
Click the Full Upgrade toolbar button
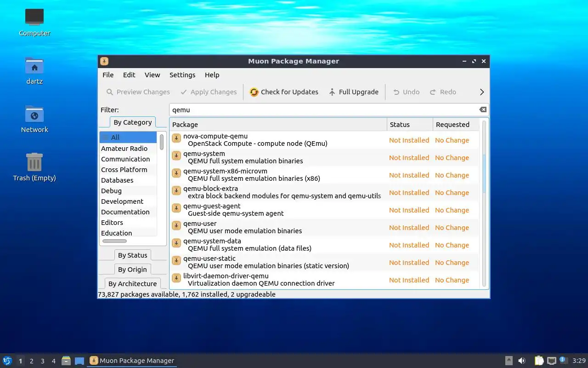point(354,92)
